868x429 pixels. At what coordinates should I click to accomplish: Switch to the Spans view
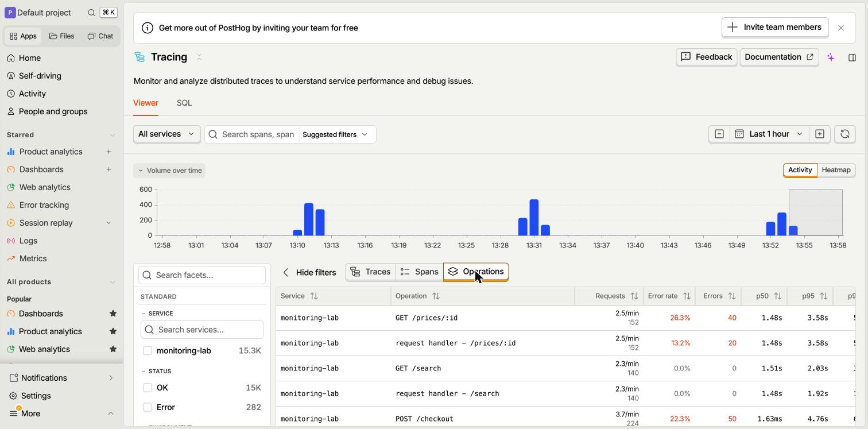[420, 272]
